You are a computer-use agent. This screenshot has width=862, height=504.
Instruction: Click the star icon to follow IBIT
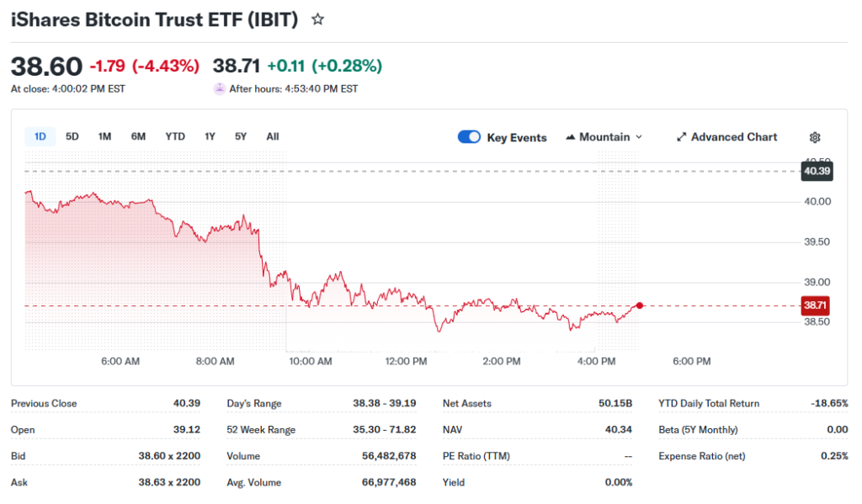(317, 19)
